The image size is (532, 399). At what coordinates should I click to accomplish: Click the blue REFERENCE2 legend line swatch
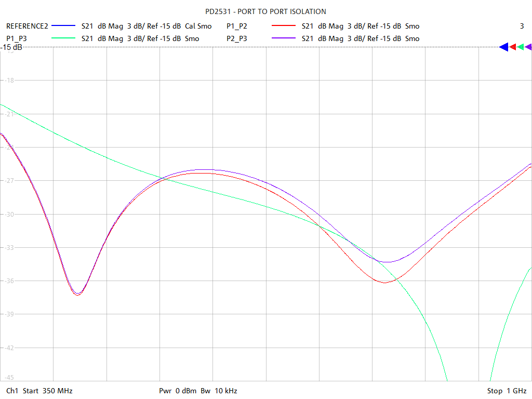[x=63, y=26]
